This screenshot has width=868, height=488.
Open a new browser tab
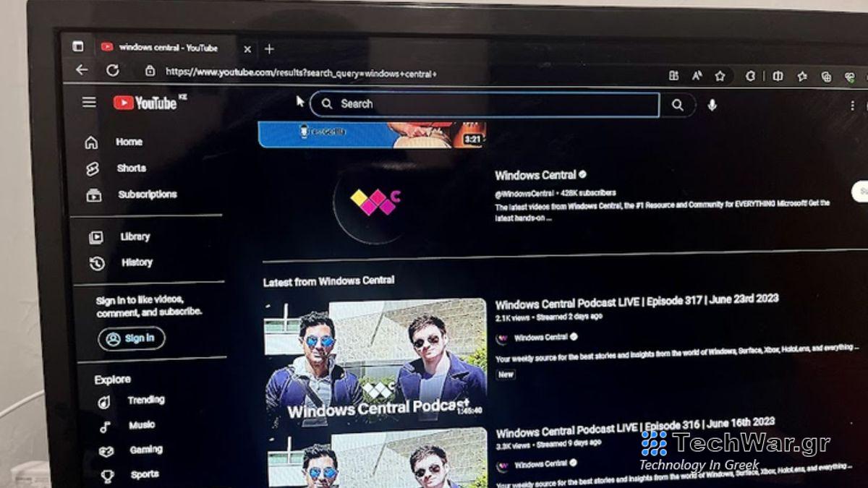270,47
